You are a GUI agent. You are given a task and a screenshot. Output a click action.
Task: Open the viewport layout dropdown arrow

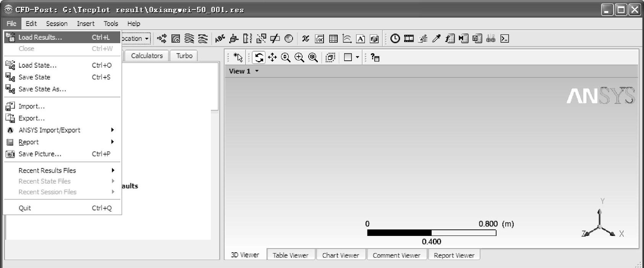pyautogui.click(x=358, y=58)
